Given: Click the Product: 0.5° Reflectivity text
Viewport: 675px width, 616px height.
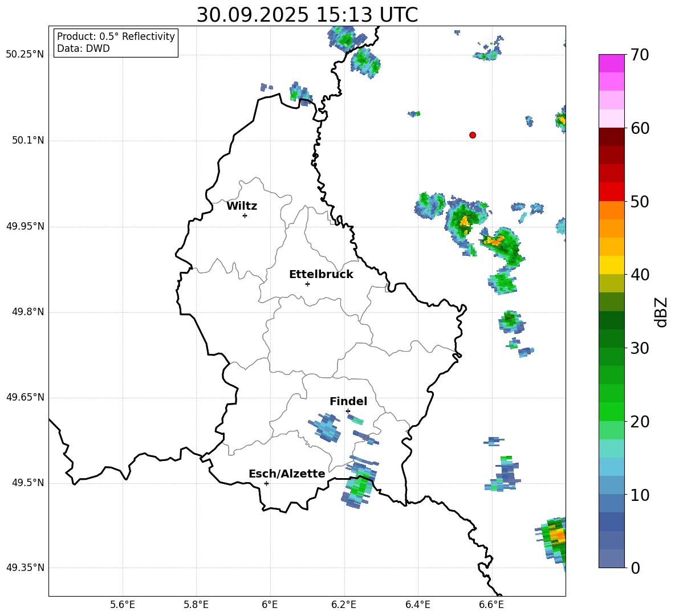Looking at the screenshot, I should tap(116, 36).
